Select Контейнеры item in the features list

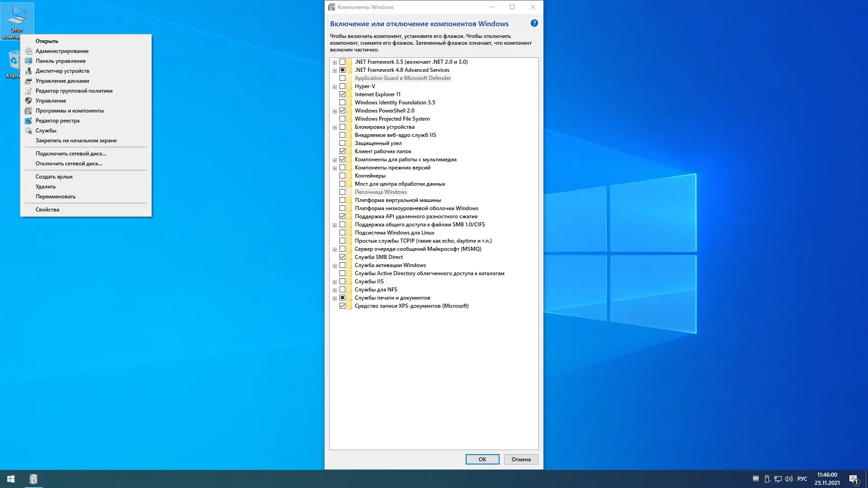coord(370,176)
